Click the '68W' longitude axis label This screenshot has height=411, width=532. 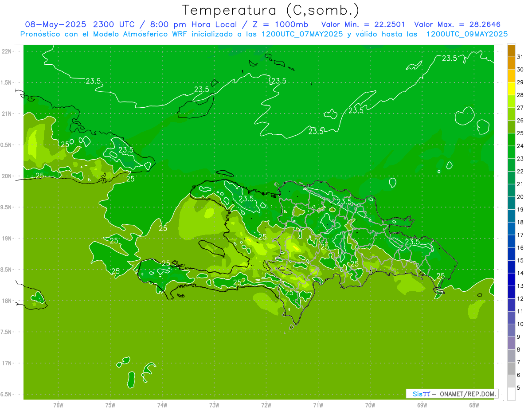(474, 405)
